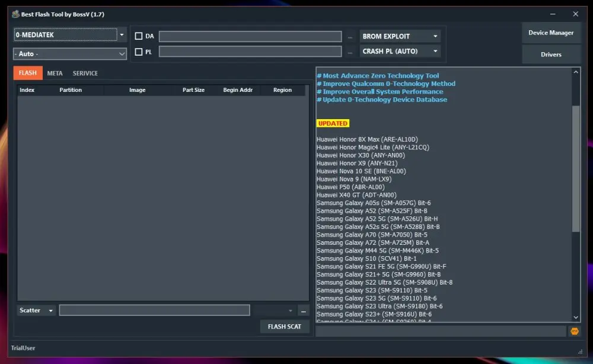Expand the CRASH PL (AUTO) dropdown
Viewport: 593px width, 364px height.
400,51
